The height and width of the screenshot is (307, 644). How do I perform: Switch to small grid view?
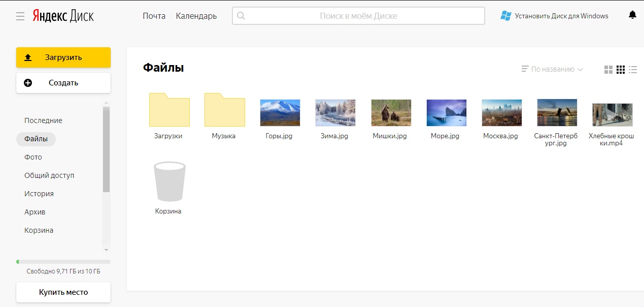click(621, 70)
